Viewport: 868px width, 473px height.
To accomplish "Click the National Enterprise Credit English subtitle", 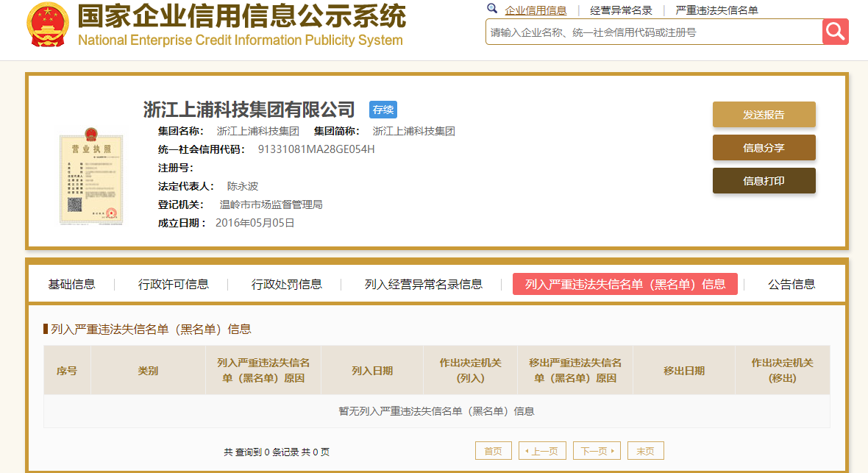I will [241, 40].
